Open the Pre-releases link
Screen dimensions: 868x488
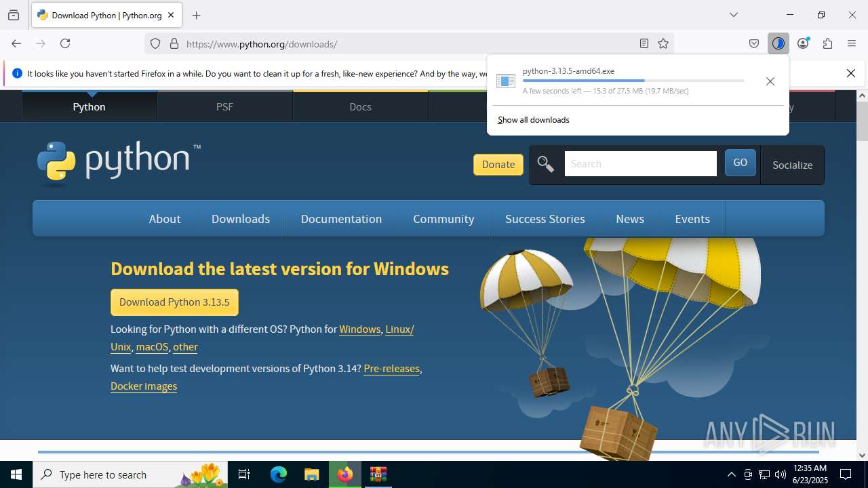coord(391,369)
